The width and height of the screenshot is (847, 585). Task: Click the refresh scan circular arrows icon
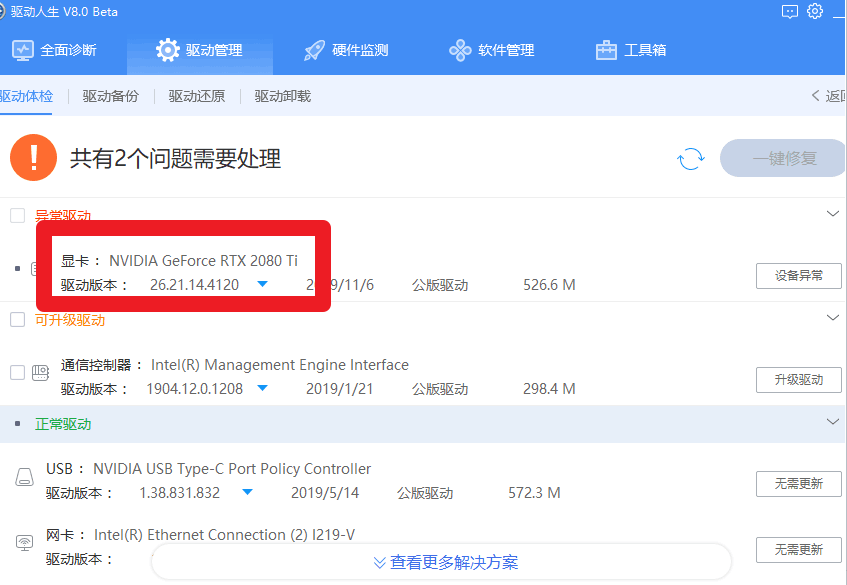(x=691, y=159)
